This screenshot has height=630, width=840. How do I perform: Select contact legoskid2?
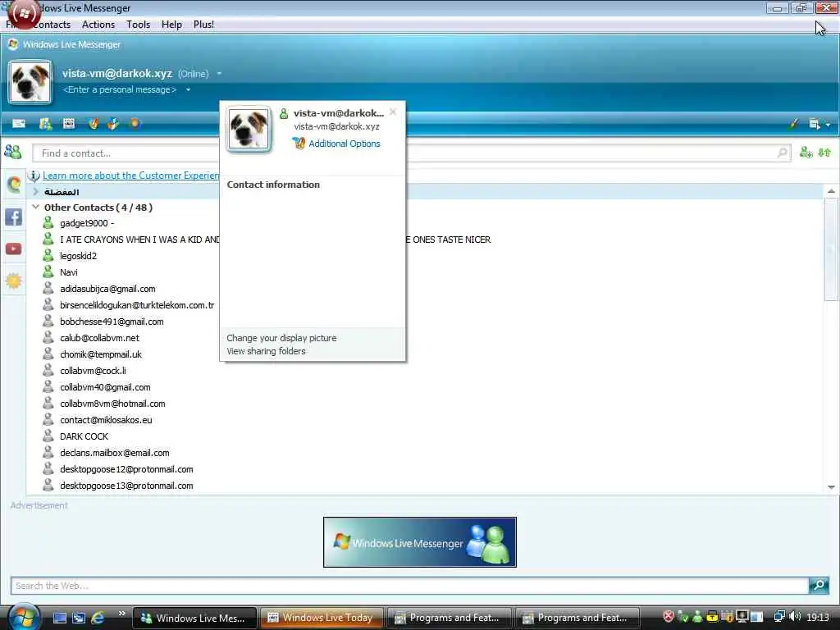[x=78, y=256]
